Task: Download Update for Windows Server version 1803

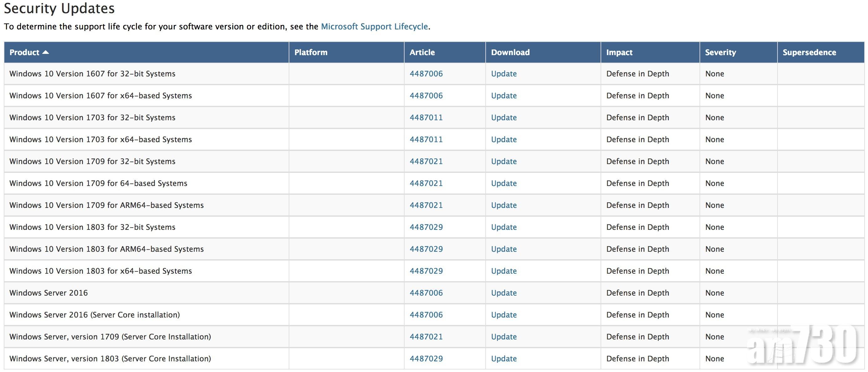Action: point(504,359)
